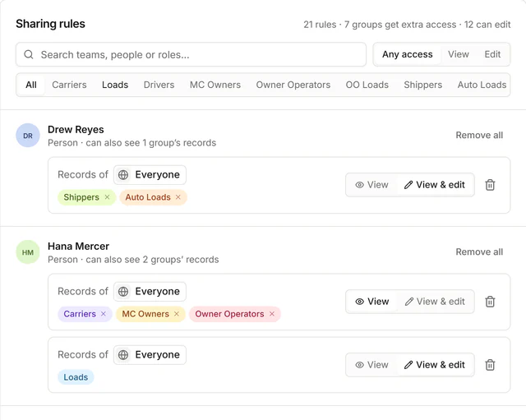Open the Drivers tab
The image size is (526, 420).
coord(159,85)
